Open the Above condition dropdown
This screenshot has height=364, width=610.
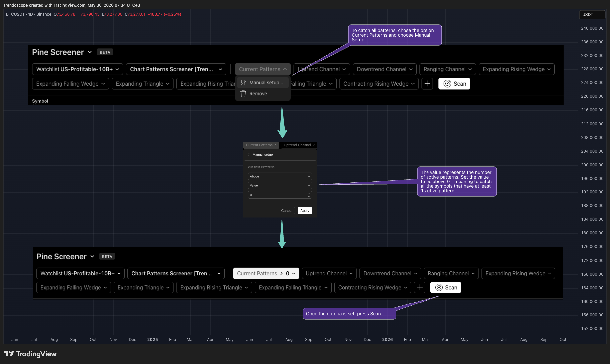[x=280, y=176]
